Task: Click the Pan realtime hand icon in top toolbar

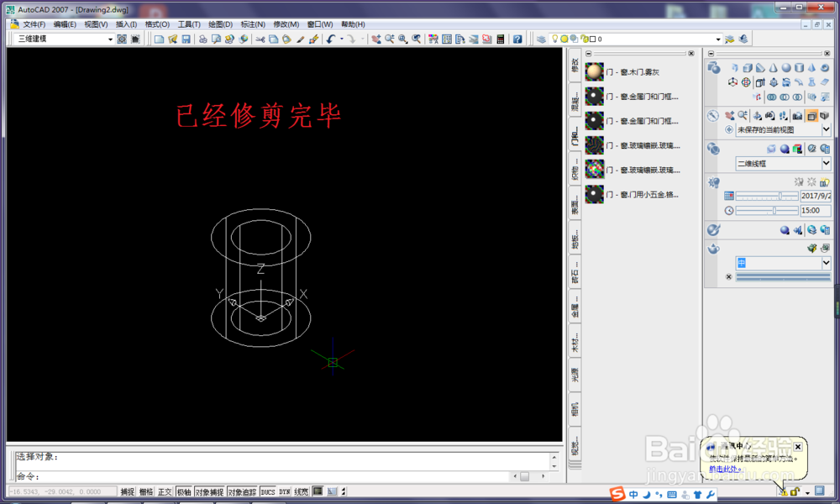Action: (376, 39)
